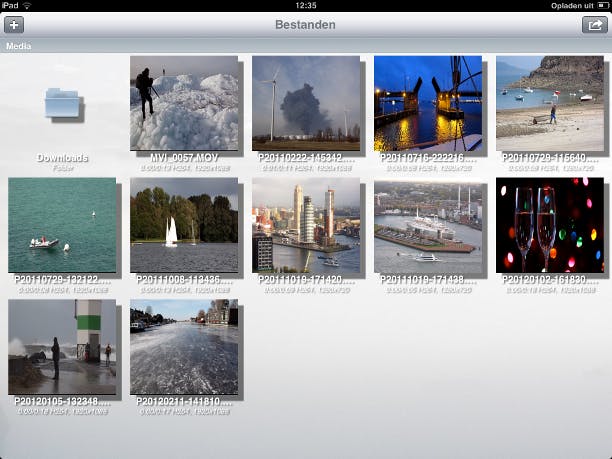Open the share export button
Image resolution: width=612 pixels, height=459 pixels.
click(x=594, y=25)
